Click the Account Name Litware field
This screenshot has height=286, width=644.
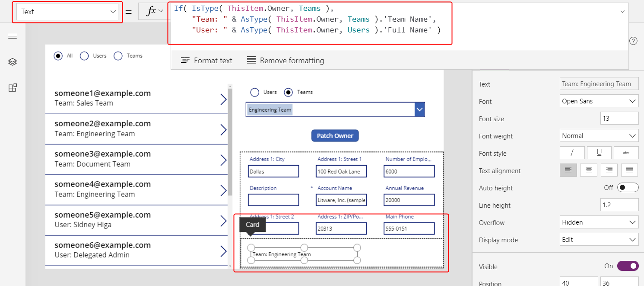341,200
